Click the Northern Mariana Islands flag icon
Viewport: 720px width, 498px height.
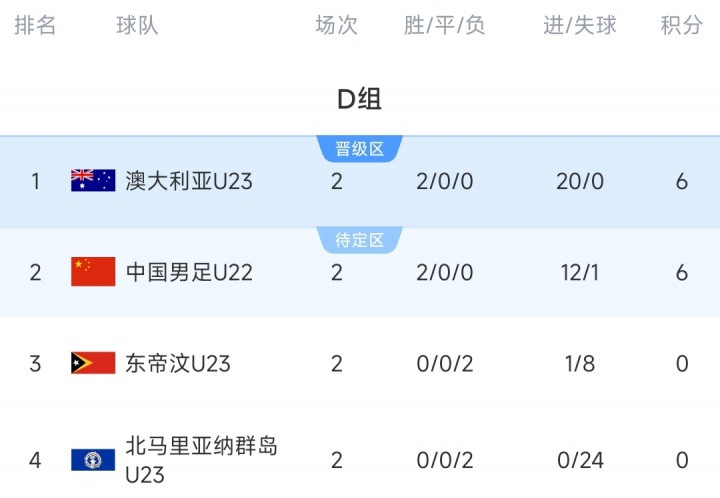pos(93,460)
